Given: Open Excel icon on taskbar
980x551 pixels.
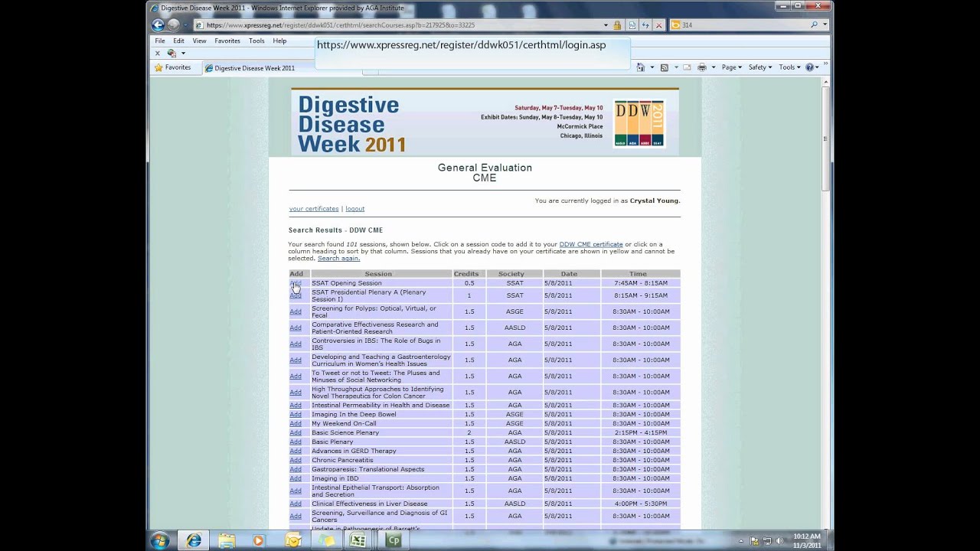Looking at the screenshot, I should point(358,540).
